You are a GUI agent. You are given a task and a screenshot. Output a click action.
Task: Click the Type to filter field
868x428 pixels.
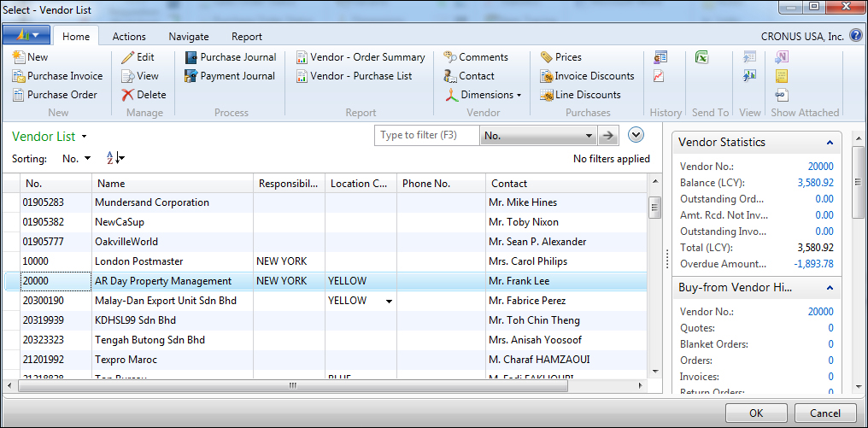[427, 136]
